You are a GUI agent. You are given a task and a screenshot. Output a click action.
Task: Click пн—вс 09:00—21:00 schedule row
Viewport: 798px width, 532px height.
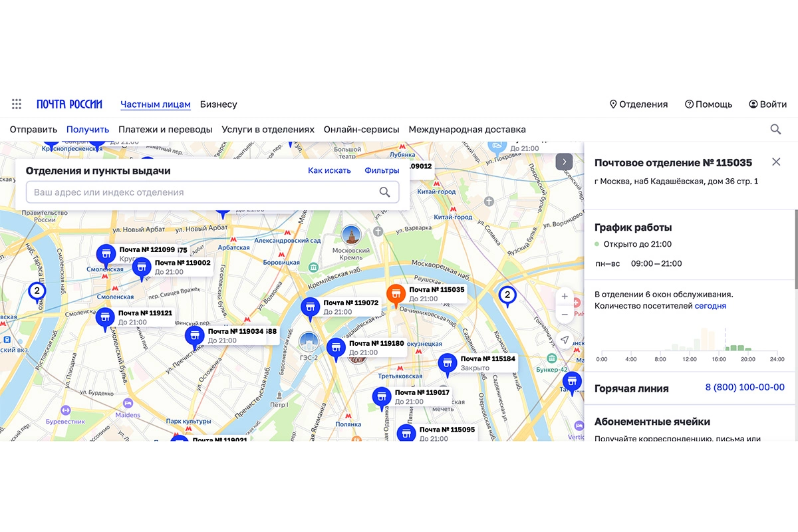638,263
